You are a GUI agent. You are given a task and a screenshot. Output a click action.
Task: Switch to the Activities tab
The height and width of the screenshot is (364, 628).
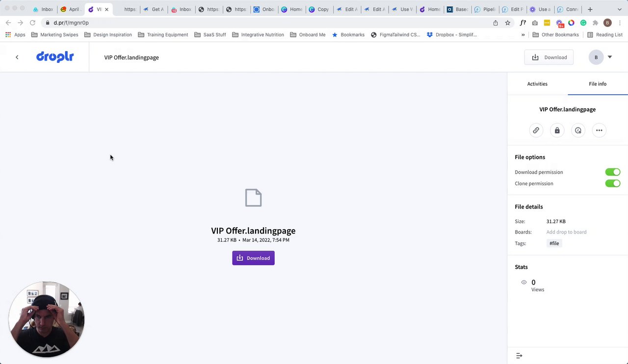[537, 84]
